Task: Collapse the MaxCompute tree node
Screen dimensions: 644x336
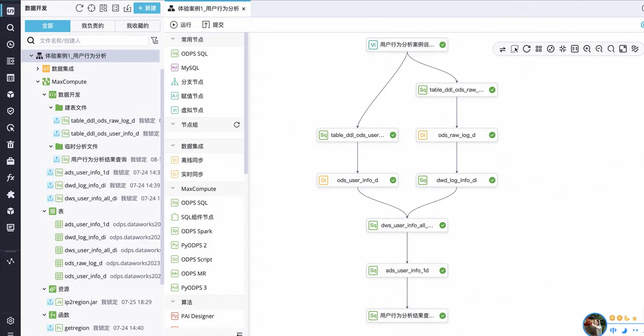Action: [x=38, y=81]
